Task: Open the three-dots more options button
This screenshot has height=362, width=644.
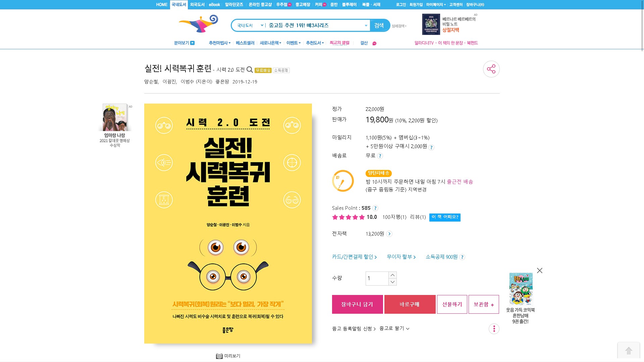Action: [x=494, y=329]
